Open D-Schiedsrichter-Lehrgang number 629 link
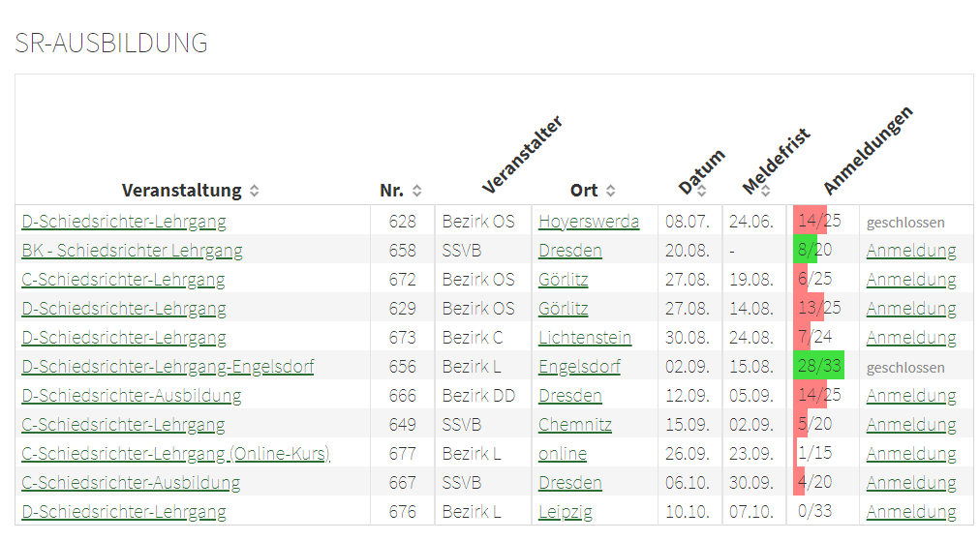Screen dimensions: 980x541 tap(124, 309)
